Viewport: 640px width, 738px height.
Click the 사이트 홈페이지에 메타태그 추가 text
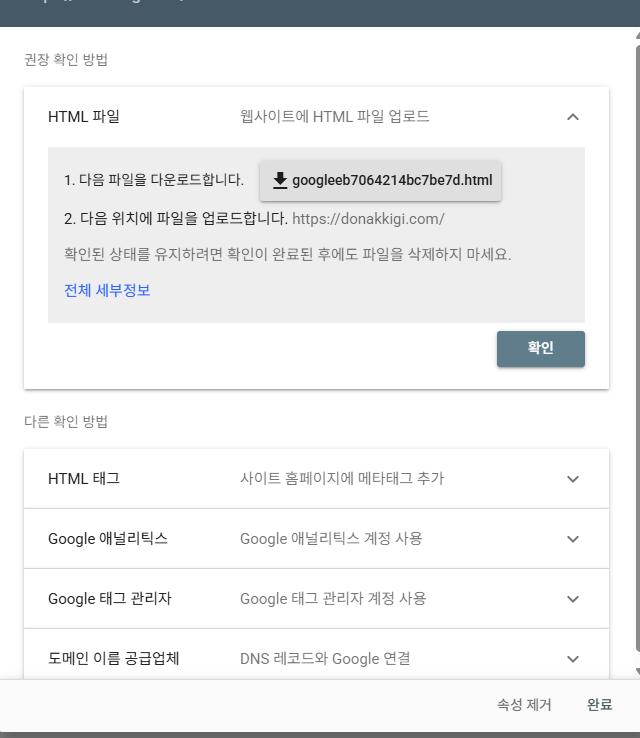coord(342,479)
